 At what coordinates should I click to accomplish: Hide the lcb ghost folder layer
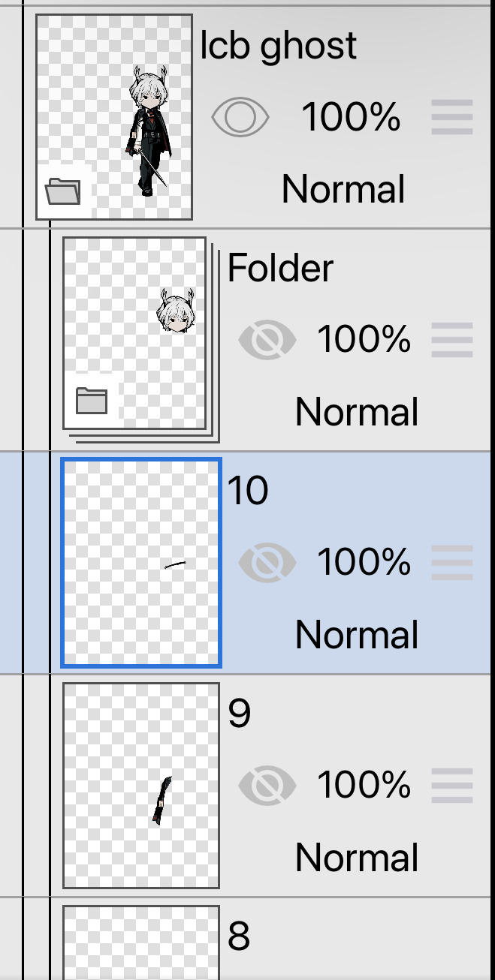pyautogui.click(x=240, y=118)
